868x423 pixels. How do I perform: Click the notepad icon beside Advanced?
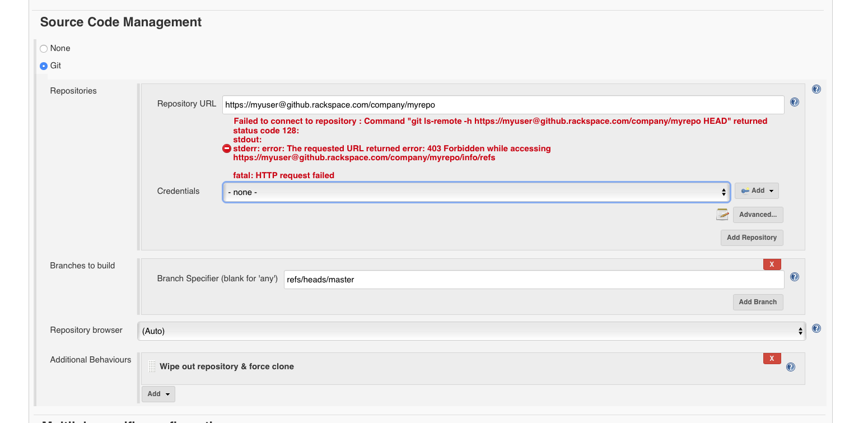click(722, 215)
